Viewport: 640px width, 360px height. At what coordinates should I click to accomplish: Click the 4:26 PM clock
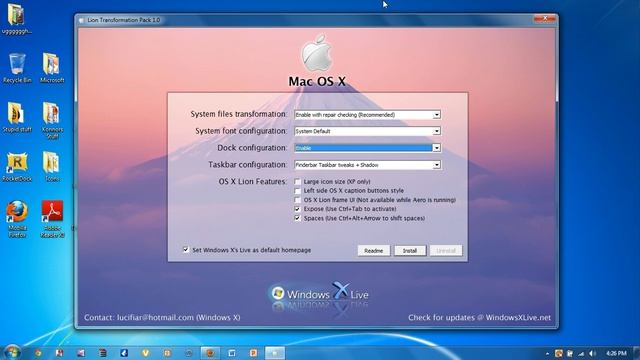click(x=616, y=353)
